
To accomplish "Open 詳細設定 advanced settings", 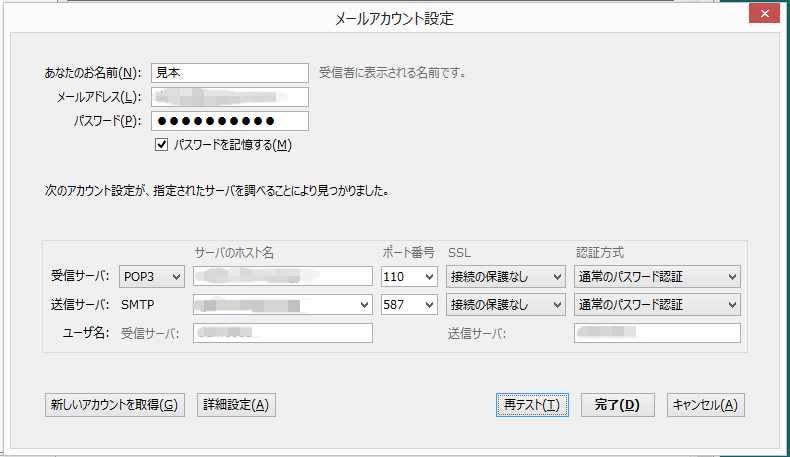I will 236,405.
